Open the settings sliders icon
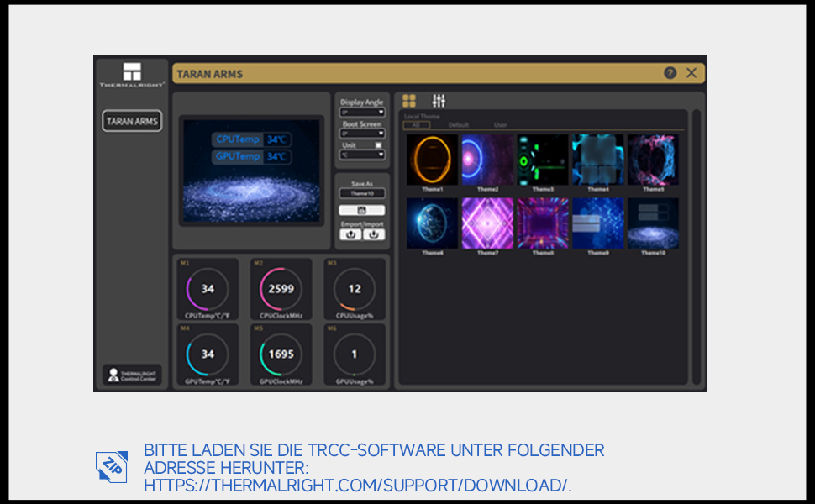Image resolution: width=815 pixels, height=504 pixels. [x=439, y=100]
